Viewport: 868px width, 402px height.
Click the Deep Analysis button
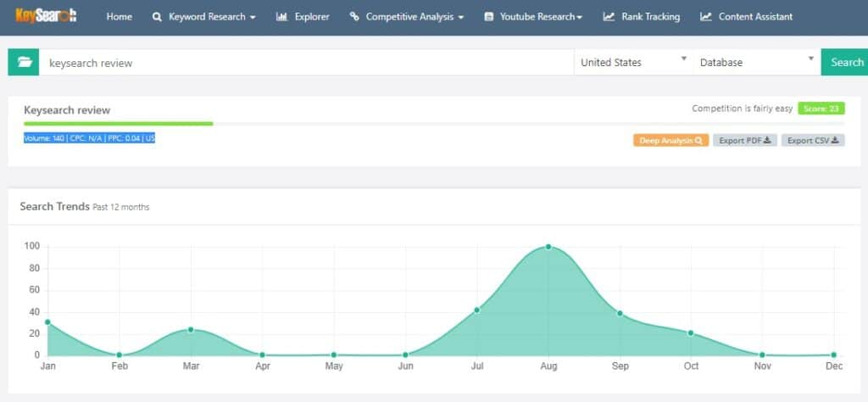(671, 141)
